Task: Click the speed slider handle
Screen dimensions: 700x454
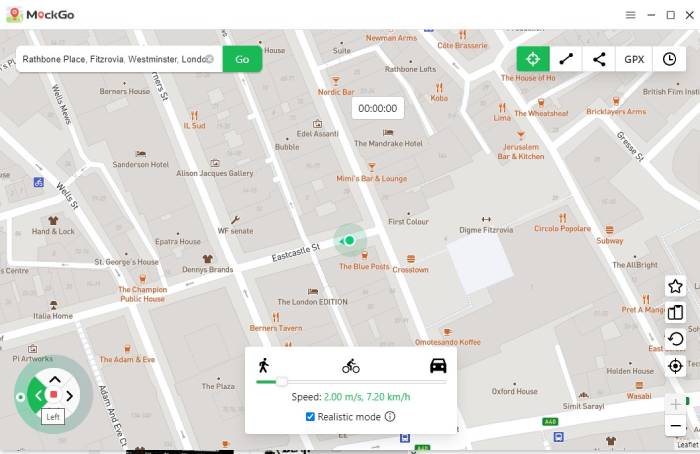Action: (282, 382)
